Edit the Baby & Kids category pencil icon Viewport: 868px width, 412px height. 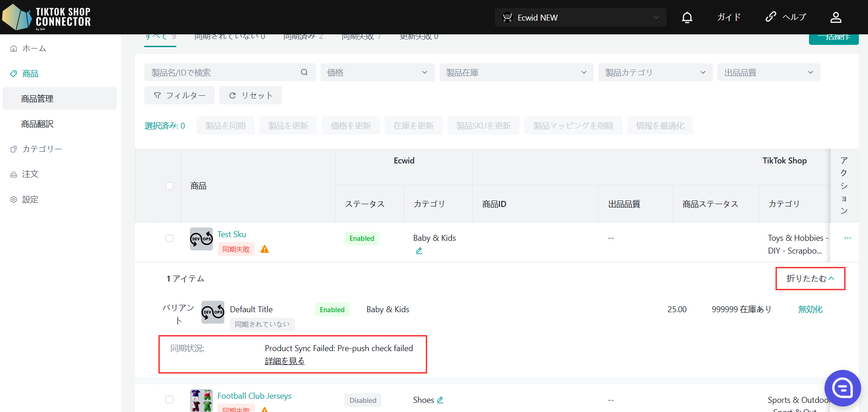pos(419,251)
